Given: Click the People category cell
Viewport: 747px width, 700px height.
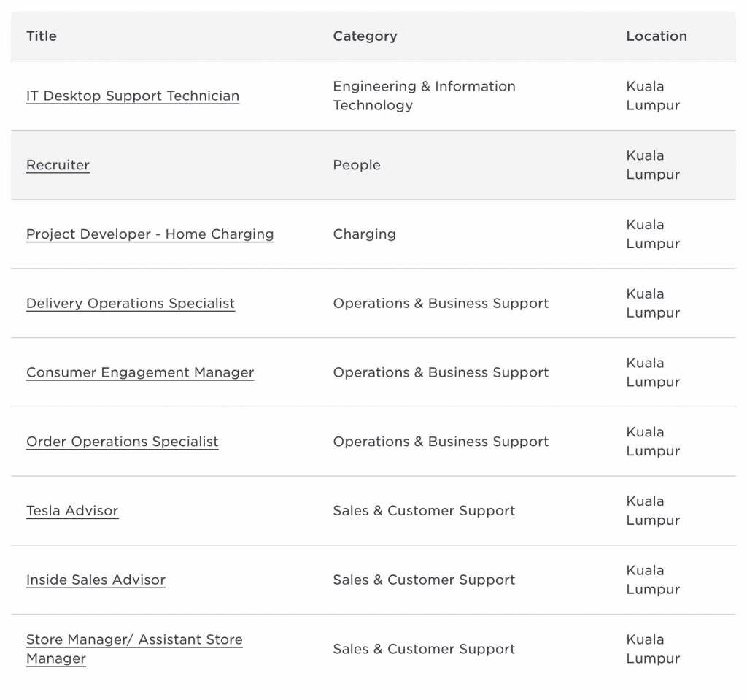Looking at the screenshot, I should (356, 165).
